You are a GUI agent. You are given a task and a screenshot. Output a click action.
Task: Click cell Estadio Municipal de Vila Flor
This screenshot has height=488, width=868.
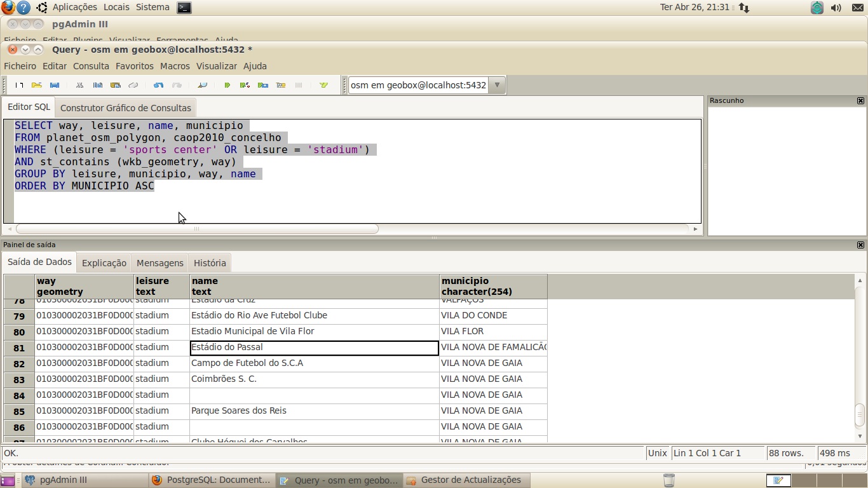315,332
